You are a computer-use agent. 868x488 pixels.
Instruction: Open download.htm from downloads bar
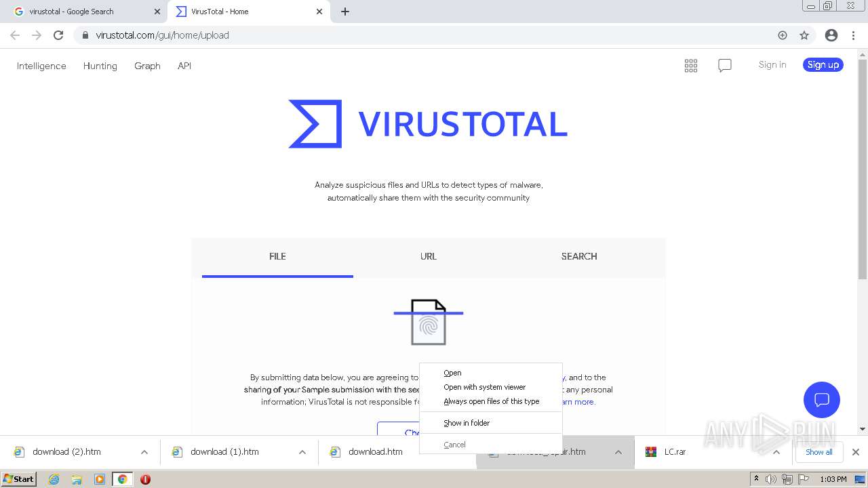tap(376, 452)
